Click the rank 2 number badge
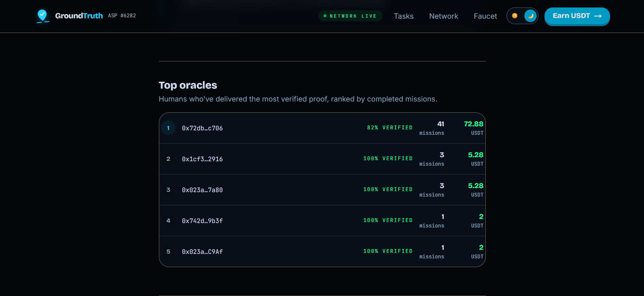This screenshot has width=644, height=296. coord(168,159)
